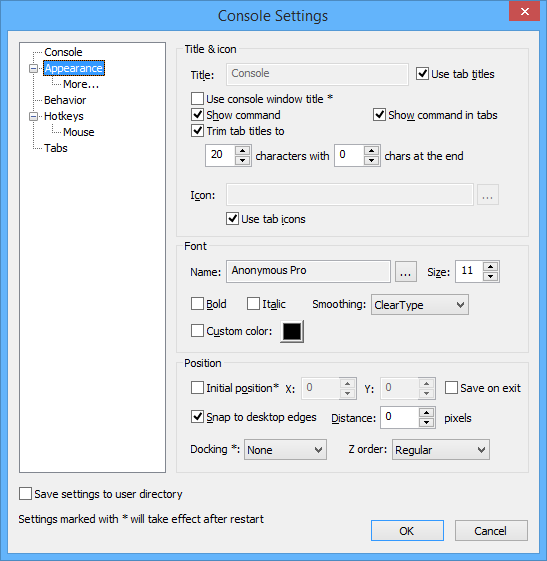Click the Title text field
This screenshot has height=561, width=547.
[317, 74]
